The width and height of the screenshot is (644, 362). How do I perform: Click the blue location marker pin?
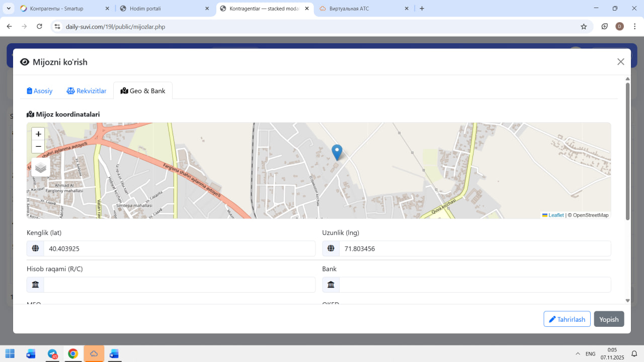point(337,152)
